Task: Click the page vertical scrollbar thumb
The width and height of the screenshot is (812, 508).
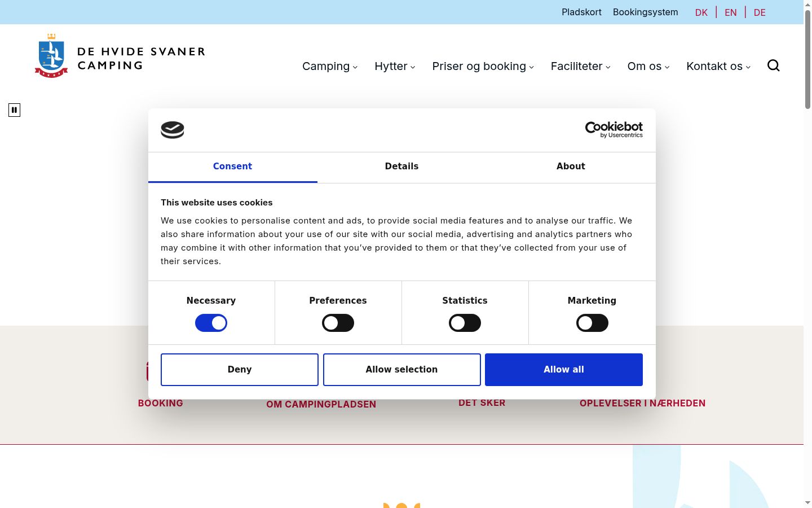Action: point(807,59)
